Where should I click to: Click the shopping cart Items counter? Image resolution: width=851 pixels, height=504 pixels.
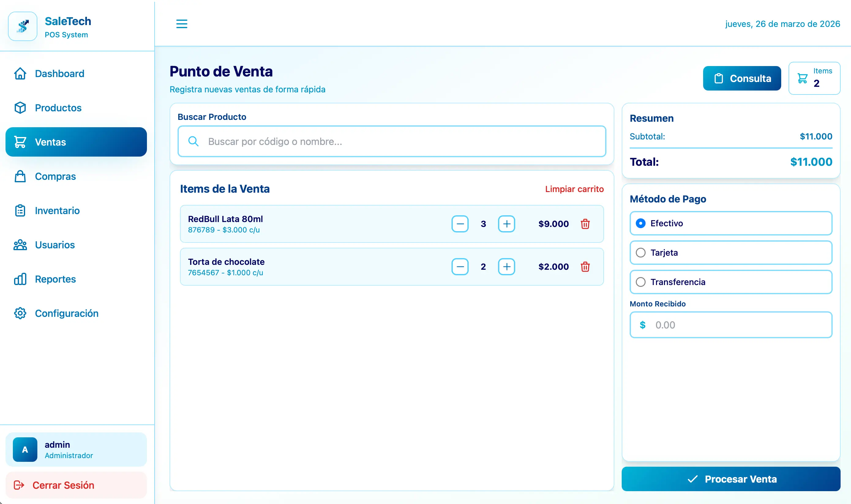point(814,78)
